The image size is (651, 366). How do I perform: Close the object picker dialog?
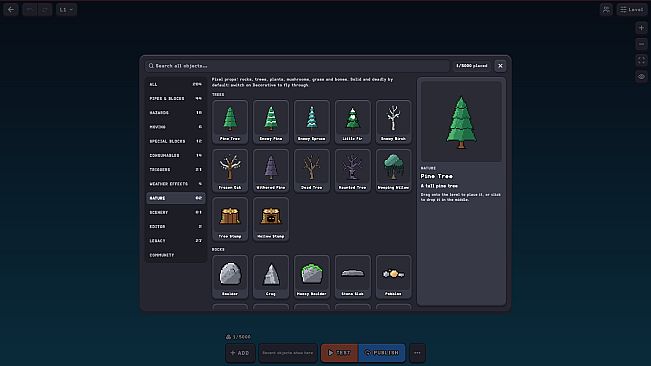pyautogui.click(x=500, y=66)
